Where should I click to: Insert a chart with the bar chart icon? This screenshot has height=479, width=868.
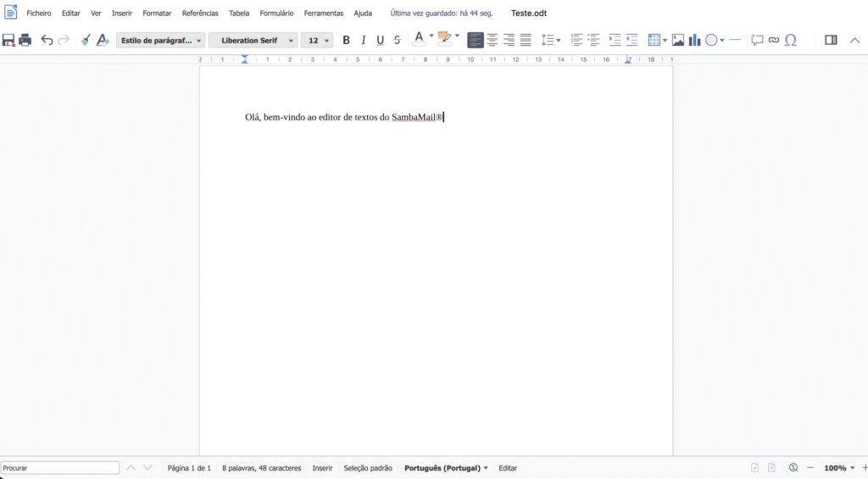(x=694, y=40)
